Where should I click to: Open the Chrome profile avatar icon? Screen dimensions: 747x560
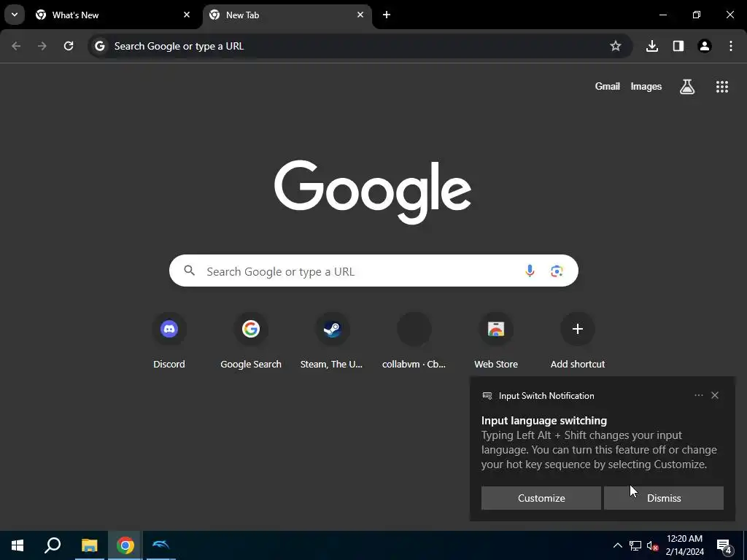pos(705,46)
